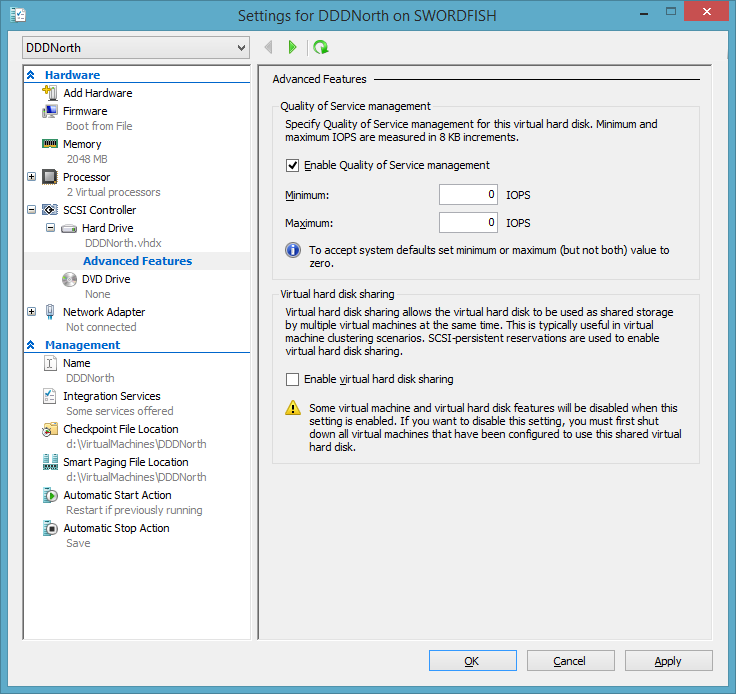This screenshot has width=736, height=694.
Task: Click the 'Not connected' network status
Action: (x=101, y=327)
